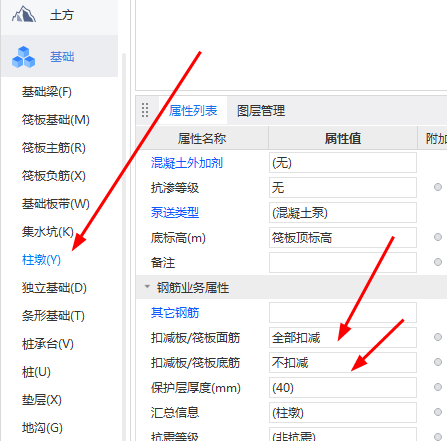Edit 保护层厚度(mm) value (40)
Viewport: 447px width, 441px height.
(x=343, y=387)
